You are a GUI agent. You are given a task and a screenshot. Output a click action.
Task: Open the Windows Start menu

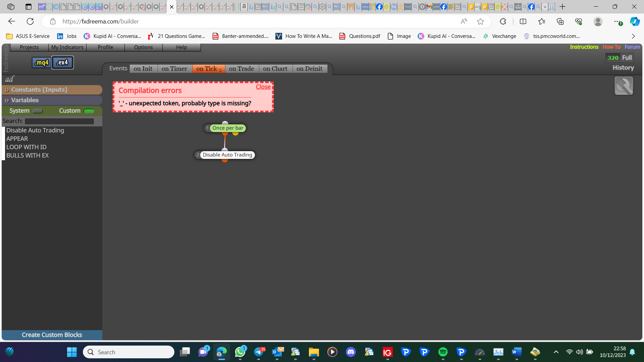click(72, 352)
